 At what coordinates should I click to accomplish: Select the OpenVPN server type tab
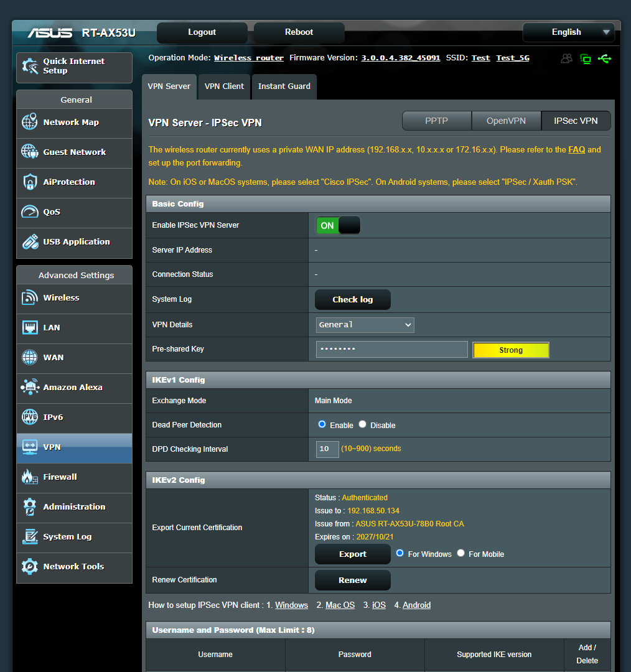506,121
